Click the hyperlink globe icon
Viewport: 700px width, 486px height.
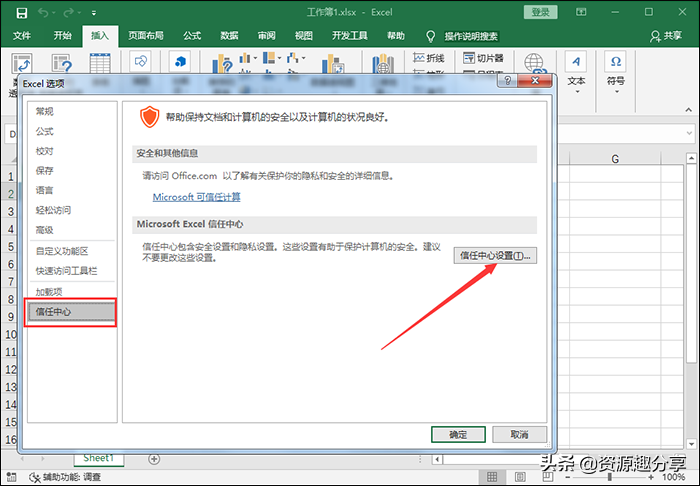click(534, 62)
